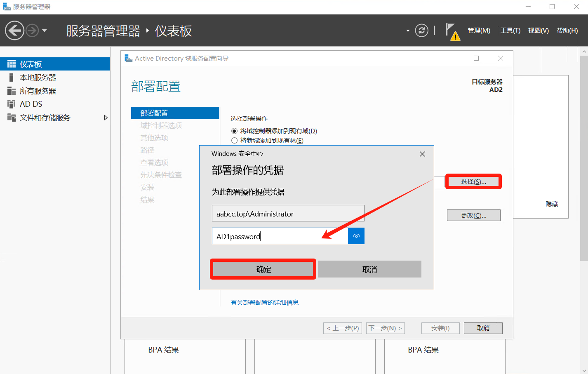Click the refresh dashboard icon
The image size is (588, 374).
[421, 31]
